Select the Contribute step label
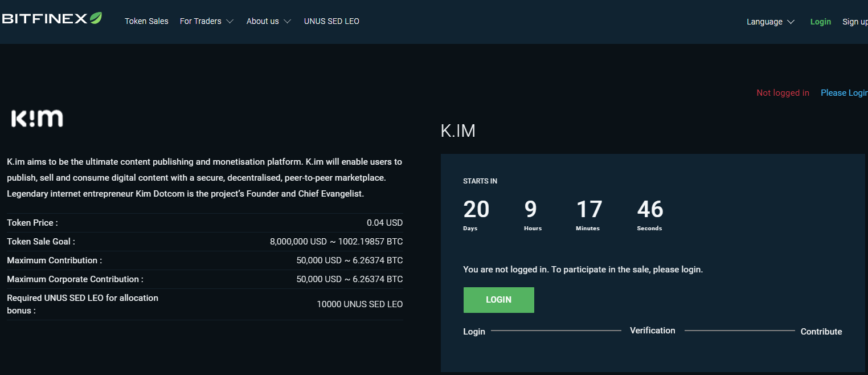This screenshot has width=868, height=375. click(821, 332)
